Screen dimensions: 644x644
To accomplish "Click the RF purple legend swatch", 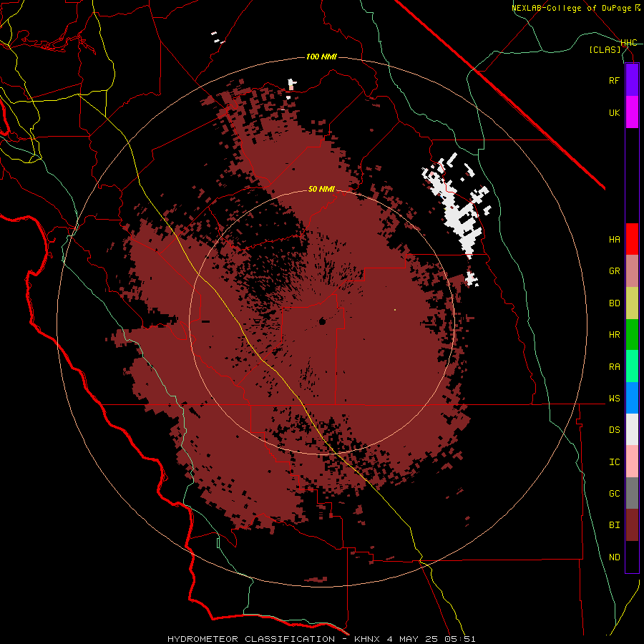I will [x=632, y=80].
